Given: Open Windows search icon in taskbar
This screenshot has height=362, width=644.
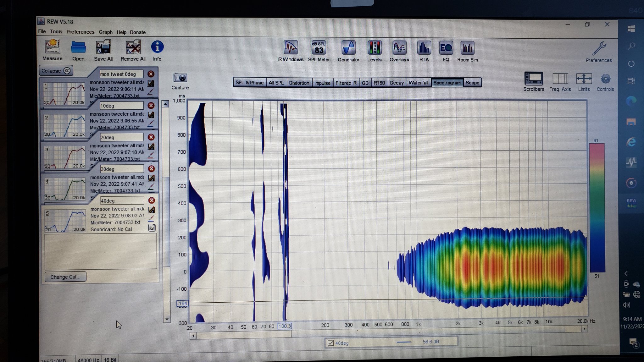Looking at the screenshot, I should [631, 46].
